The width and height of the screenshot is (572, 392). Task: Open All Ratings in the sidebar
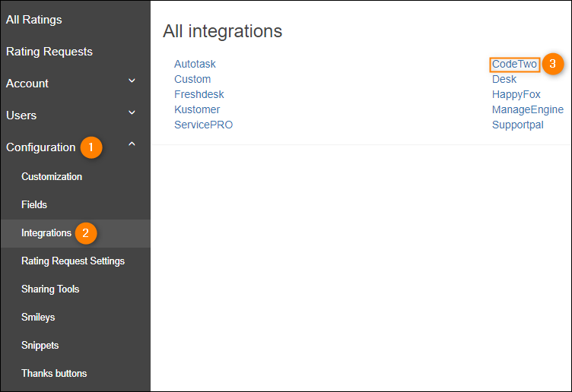(34, 20)
